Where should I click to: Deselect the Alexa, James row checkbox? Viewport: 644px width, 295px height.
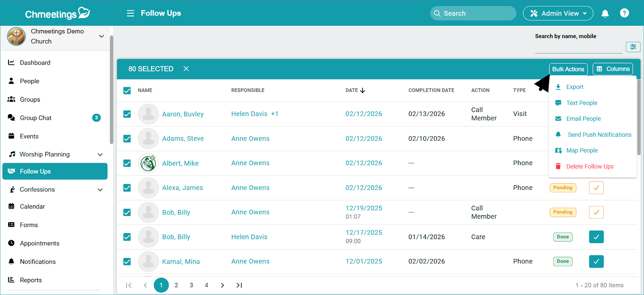[127, 188]
